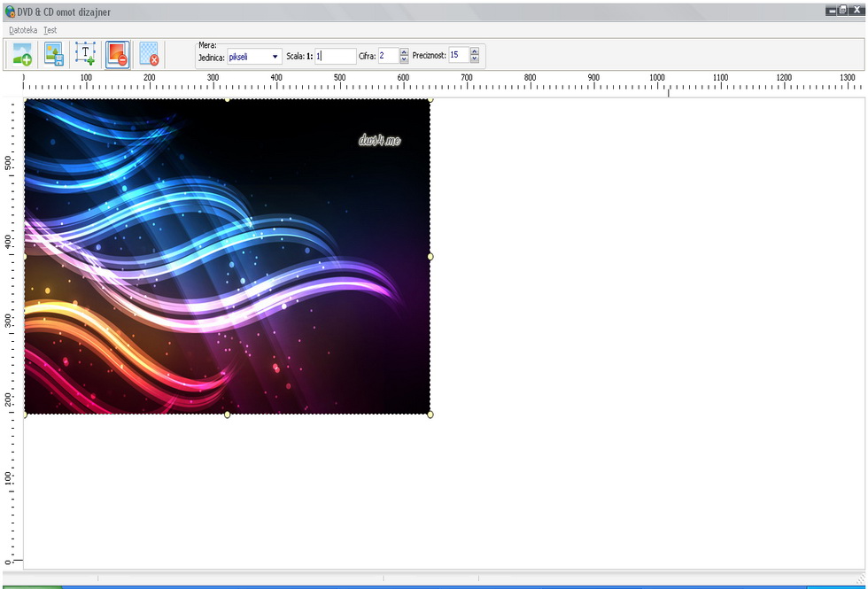Screen dimensions: 868x589
Task: Click the right-middle selection handle of the image
Action: (430, 257)
